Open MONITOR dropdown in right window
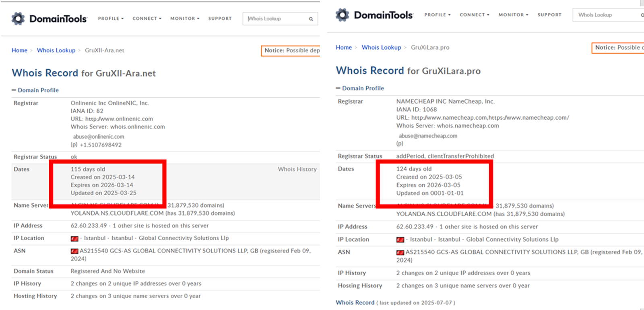 513,15
